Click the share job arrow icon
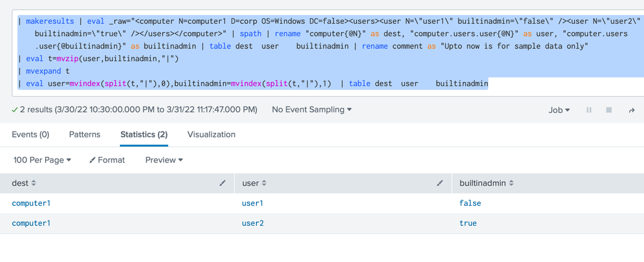The height and width of the screenshot is (262, 644). (x=631, y=110)
